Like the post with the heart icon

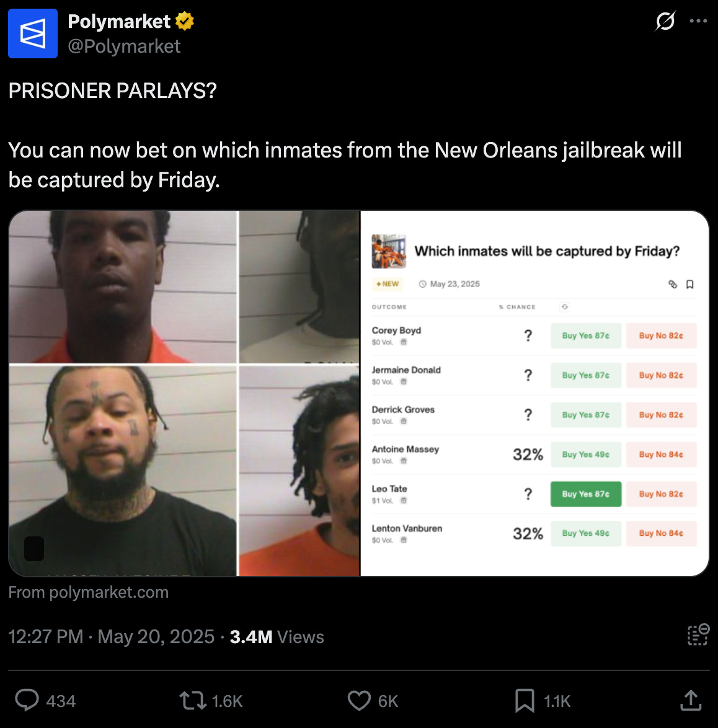[359, 701]
